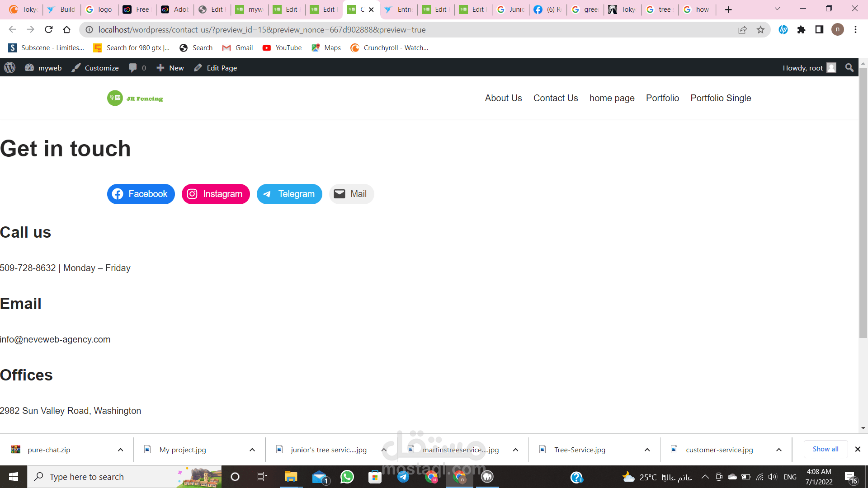Click the share page icon in address bar
The height and width of the screenshot is (488, 868).
tap(742, 30)
